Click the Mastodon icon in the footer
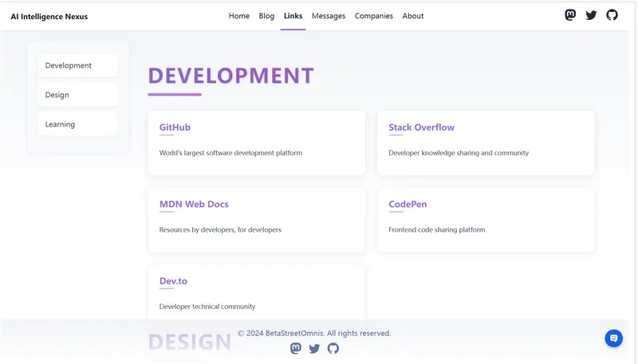This screenshot has height=364, width=638. pyautogui.click(x=296, y=348)
